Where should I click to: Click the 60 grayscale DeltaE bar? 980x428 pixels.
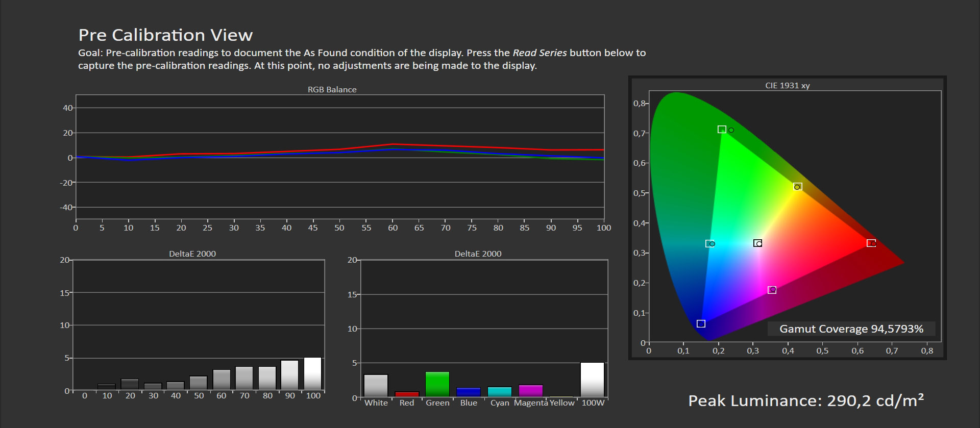click(x=222, y=380)
